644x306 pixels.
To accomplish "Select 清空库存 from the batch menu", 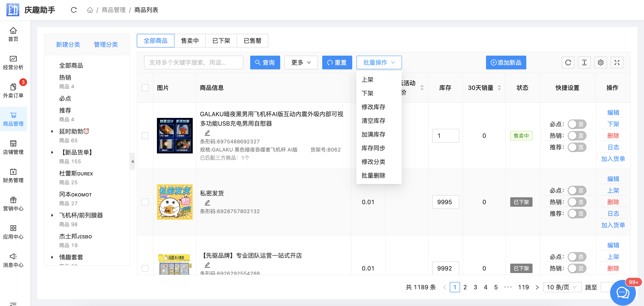I will [x=373, y=121].
